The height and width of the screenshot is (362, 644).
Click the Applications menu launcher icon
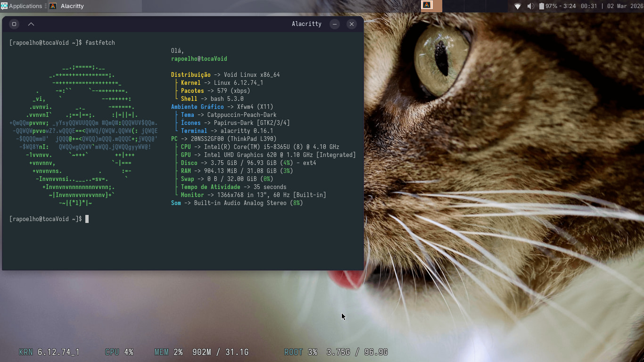click(x=4, y=6)
